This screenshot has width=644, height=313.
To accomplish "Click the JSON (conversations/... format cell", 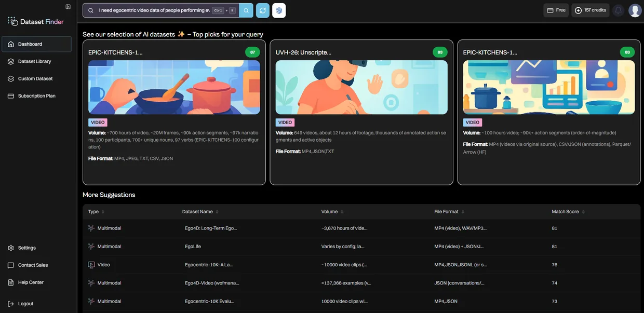I will pyautogui.click(x=460, y=283).
